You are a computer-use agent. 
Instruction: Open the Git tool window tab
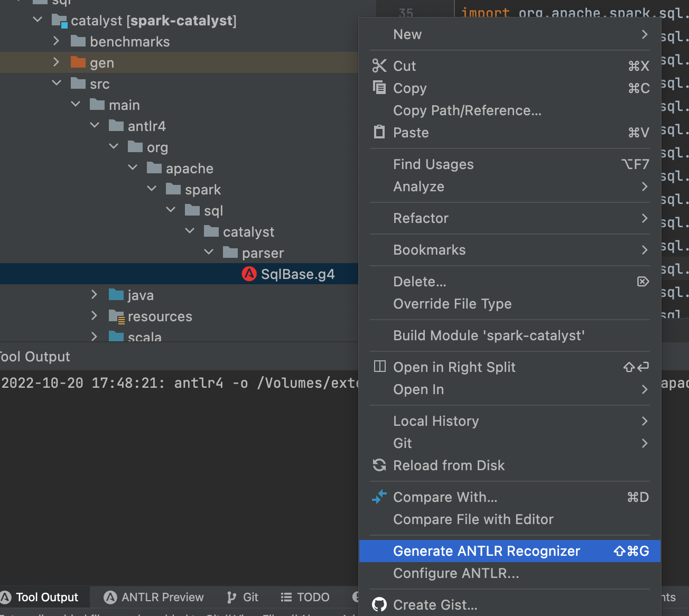[243, 597]
